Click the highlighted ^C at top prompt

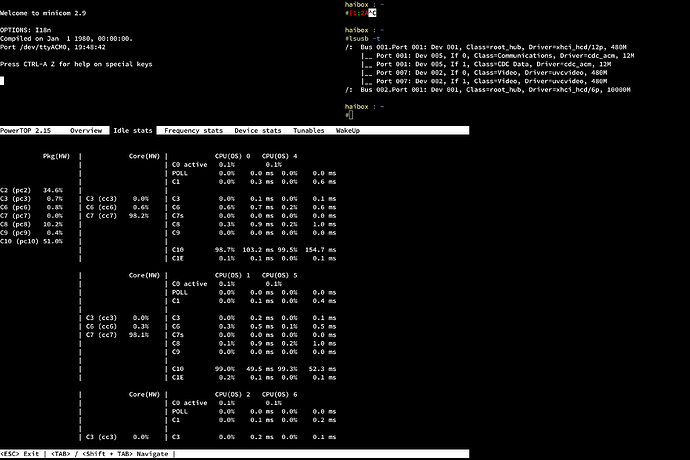372,13
